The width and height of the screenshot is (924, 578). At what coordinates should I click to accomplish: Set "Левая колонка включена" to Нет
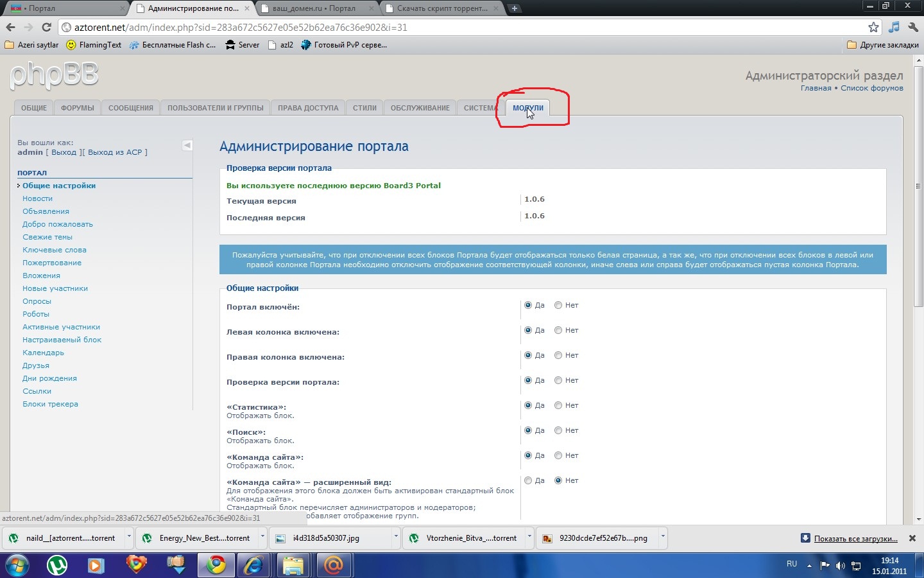click(x=558, y=330)
